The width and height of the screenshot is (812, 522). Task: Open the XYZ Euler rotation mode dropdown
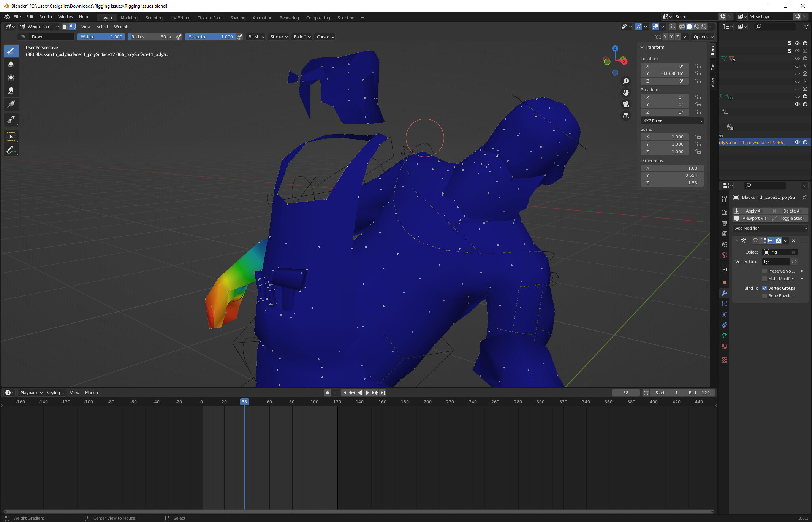(x=672, y=121)
